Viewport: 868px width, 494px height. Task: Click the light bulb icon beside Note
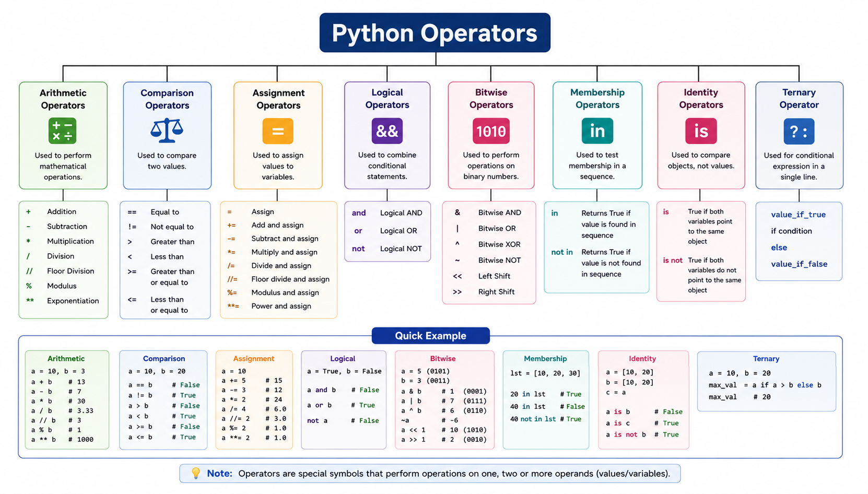pos(196,473)
